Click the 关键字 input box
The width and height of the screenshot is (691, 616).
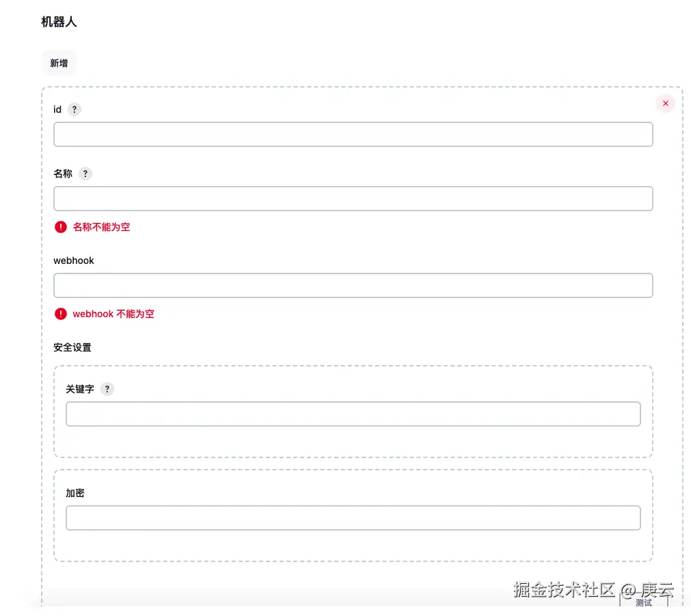[353, 414]
